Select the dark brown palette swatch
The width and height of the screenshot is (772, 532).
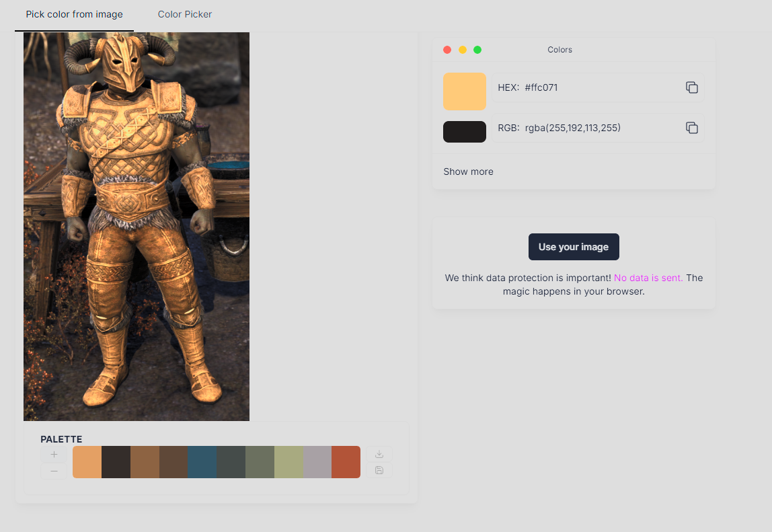(x=173, y=462)
